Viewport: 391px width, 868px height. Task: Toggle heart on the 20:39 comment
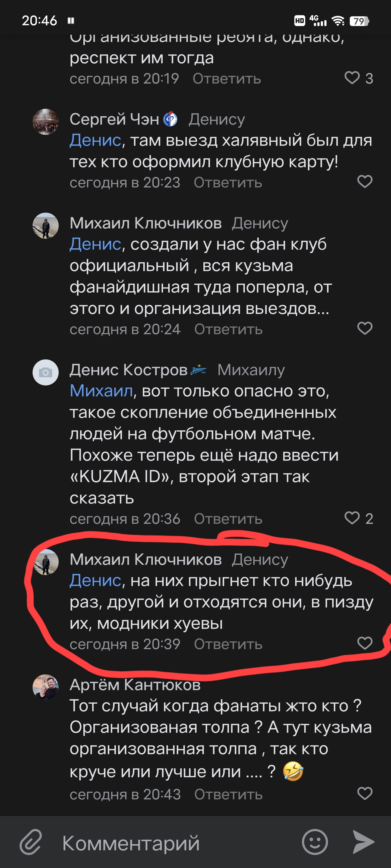pos(365,643)
